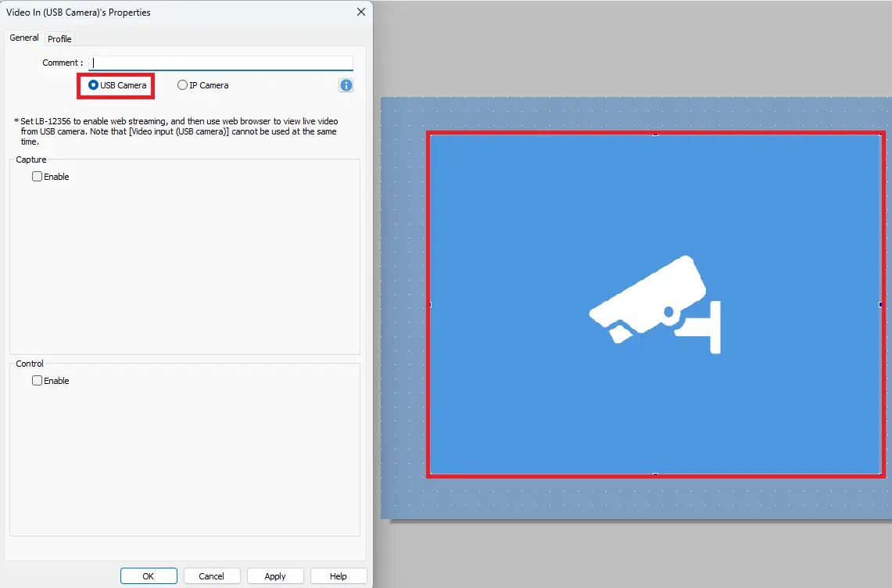Select the USB Camera radio button
892x588 pixels.
point(94,85)
